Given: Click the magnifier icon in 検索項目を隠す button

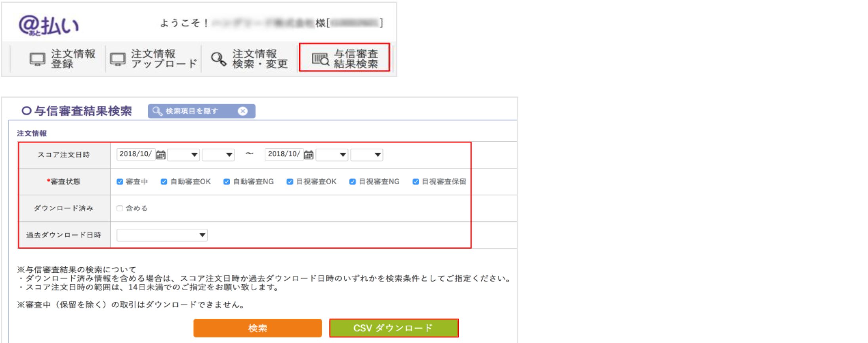Looking at the screenshot, I should pos(157,111).
